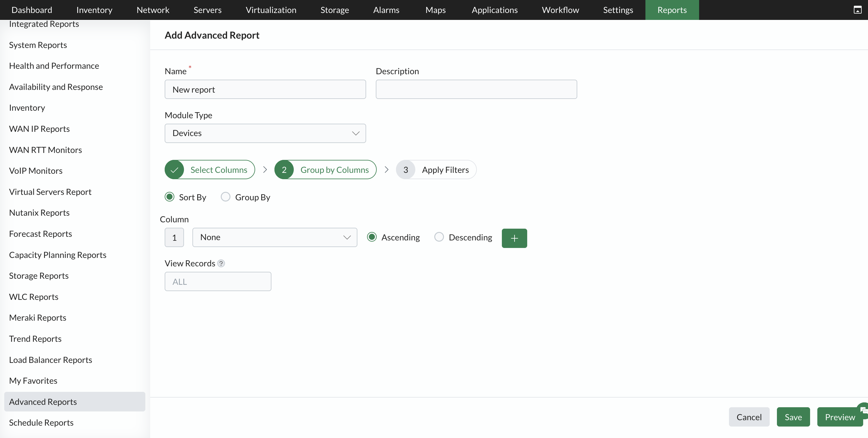Image resolution: width=868 pixels, height=438 pixels.
Task: Open the Applications tab
Action: (495, 10)
